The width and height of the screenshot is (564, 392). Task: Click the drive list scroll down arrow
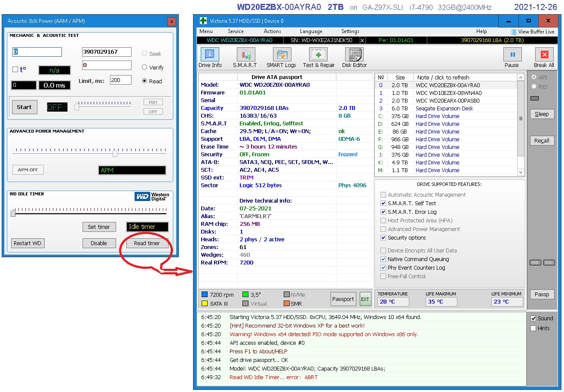[x=521, y=172]
